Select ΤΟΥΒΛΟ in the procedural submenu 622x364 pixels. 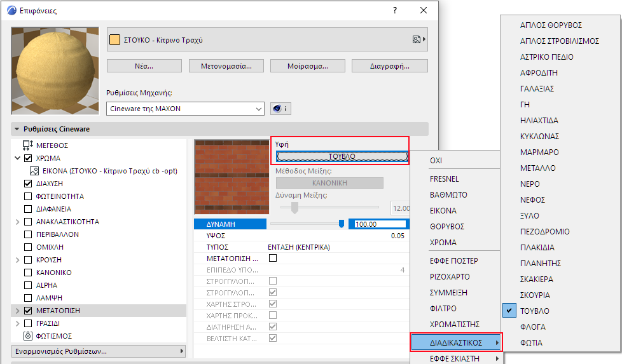point(534,311)
